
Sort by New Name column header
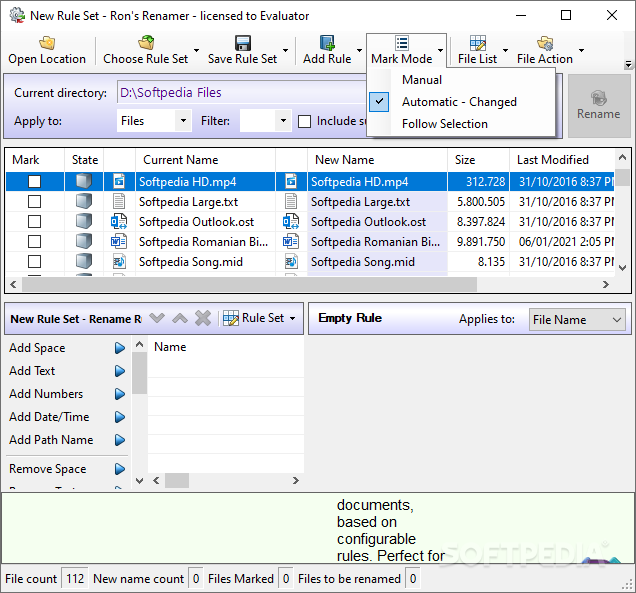tap(377, 160)
